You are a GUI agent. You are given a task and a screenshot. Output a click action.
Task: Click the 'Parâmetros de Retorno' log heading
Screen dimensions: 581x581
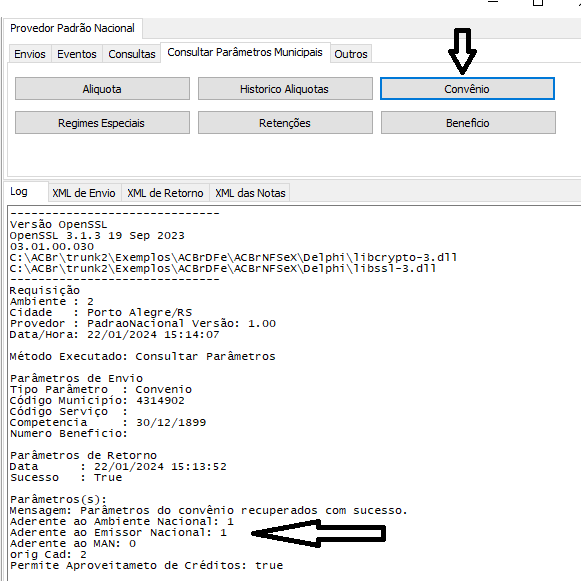83,455
